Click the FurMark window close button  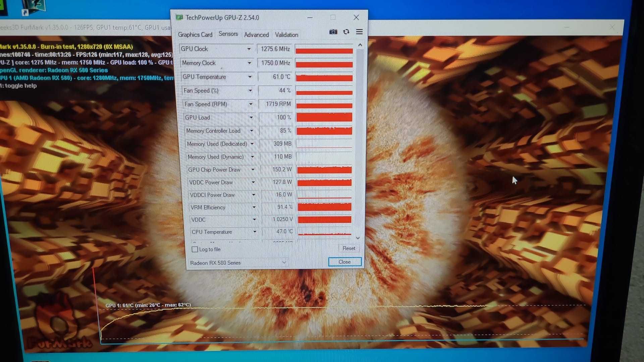coord(612,27)
